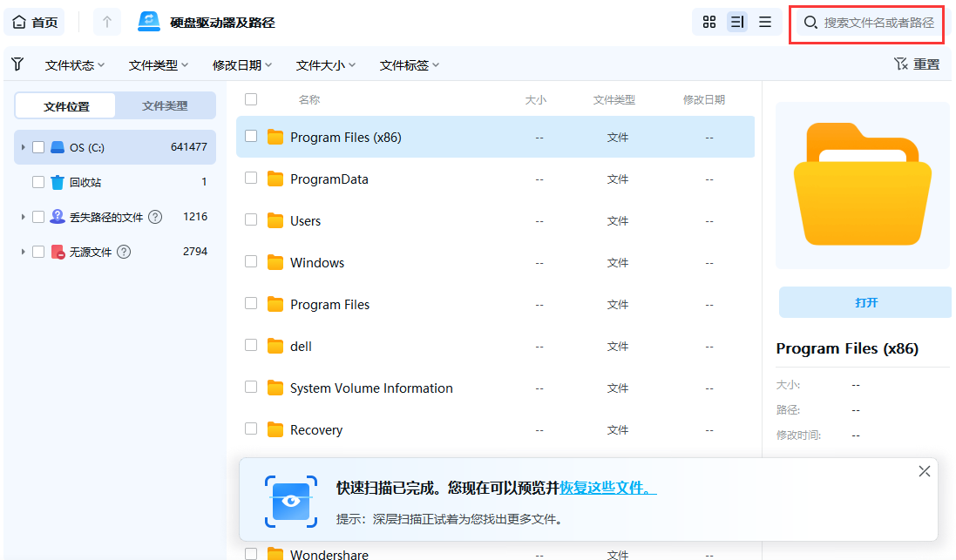This screenshot has width=956, height=560.
Task: Check the Program Files (x86) checkbox
Action: pos(251,137)
